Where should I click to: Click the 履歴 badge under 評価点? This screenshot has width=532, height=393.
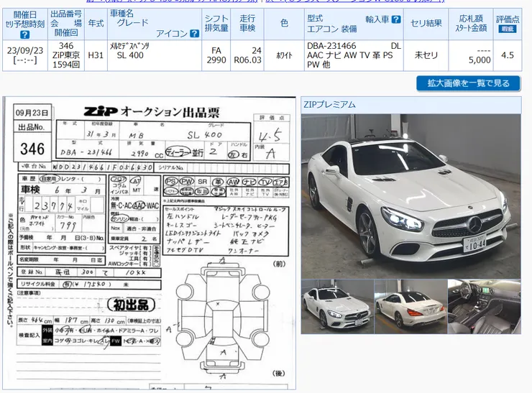click(x=508, y=29)
